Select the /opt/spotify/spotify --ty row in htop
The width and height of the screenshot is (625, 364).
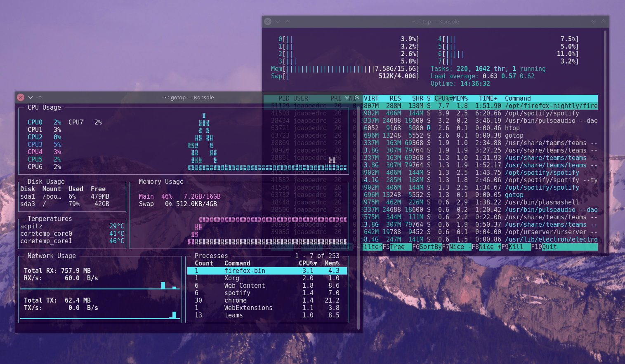[431, 180]
